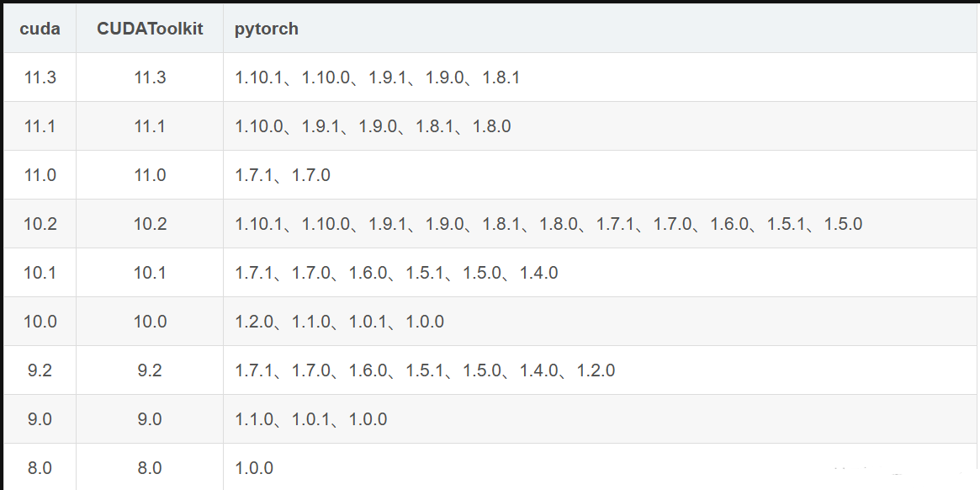Image resolution: width=980 pixels, height=490 pixels.
Task: Click pytorch versions 1.7.1、1.7.0 for cuda 11.0
Action: click(283, 175)
